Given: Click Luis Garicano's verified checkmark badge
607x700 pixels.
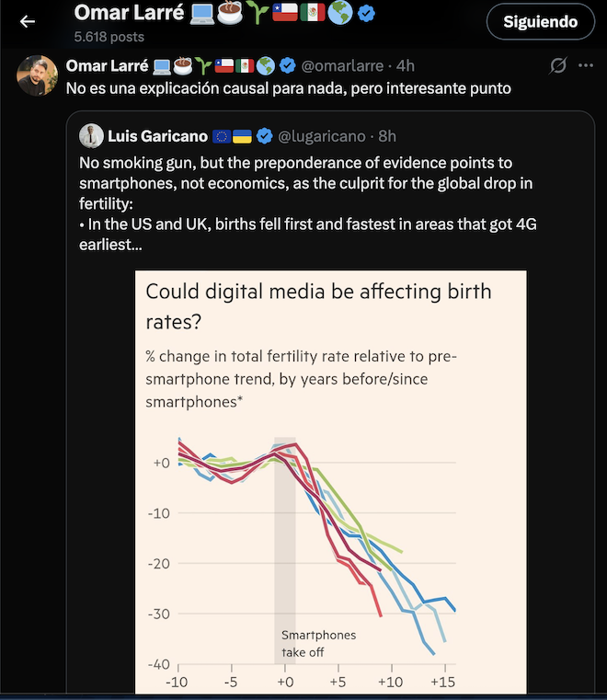Looking at the screenshot, I should tap(265, 136).
